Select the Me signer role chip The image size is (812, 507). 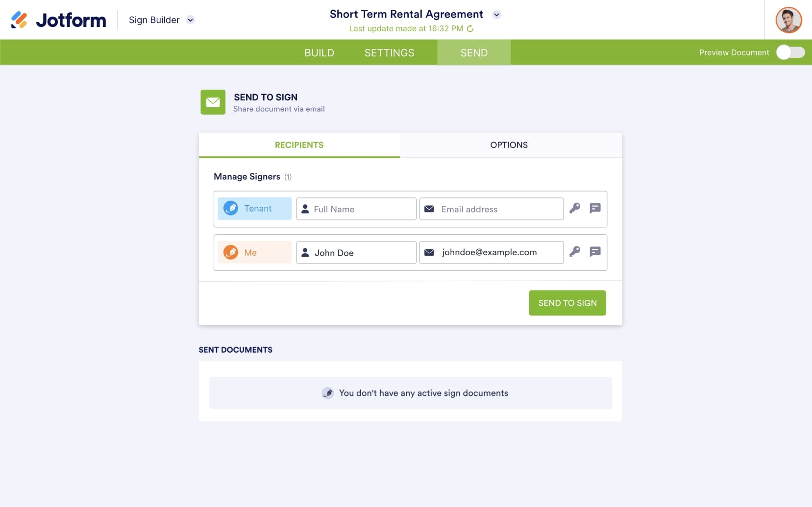[x=254, y=252]
